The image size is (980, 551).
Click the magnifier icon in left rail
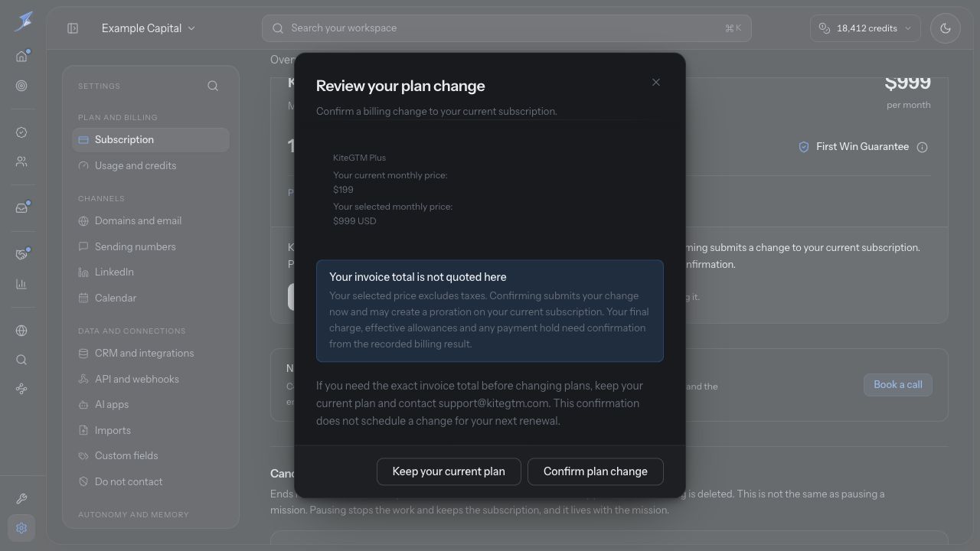coord(21,360)
